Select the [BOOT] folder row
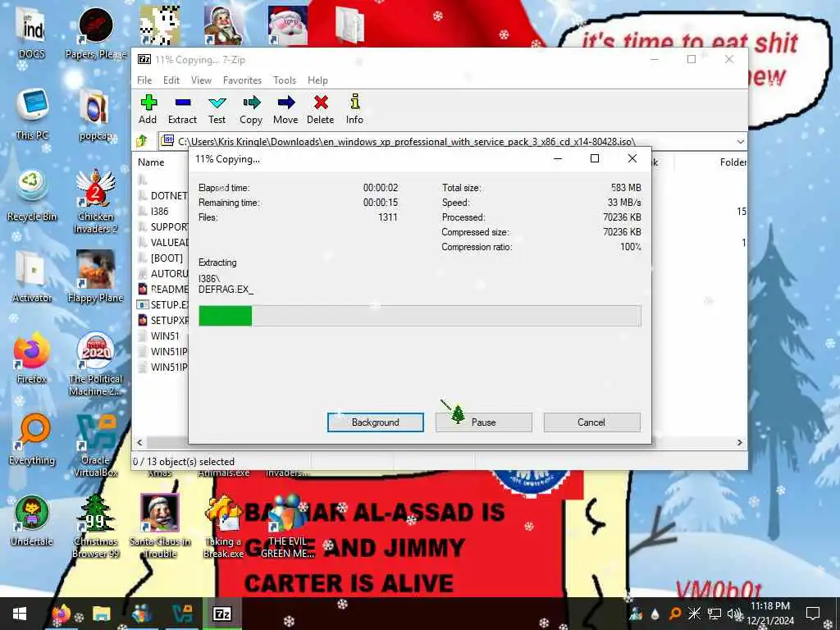The width and height of the screenshot is (840, 630). click(163, 258)
